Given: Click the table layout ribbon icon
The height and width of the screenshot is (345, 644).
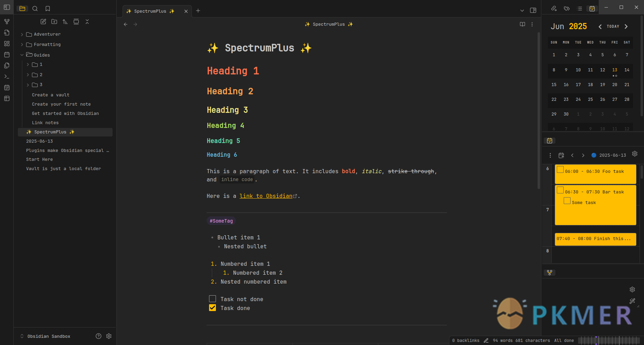Looking at the screenshot, I should [7, 98].
